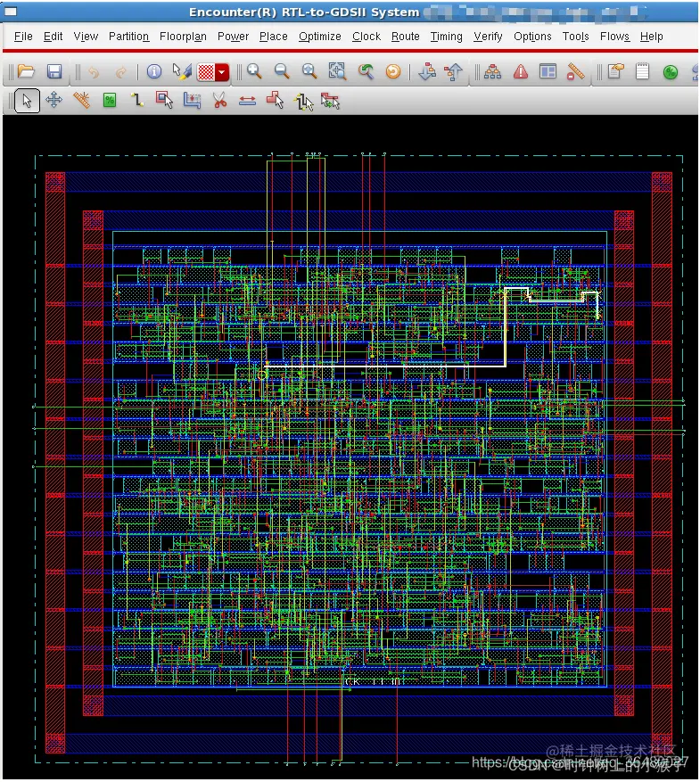This screenshot has height=782, width=700.
Task: Open a design with the folder icon
Action: pyautogui.click(x=26, y=72)
